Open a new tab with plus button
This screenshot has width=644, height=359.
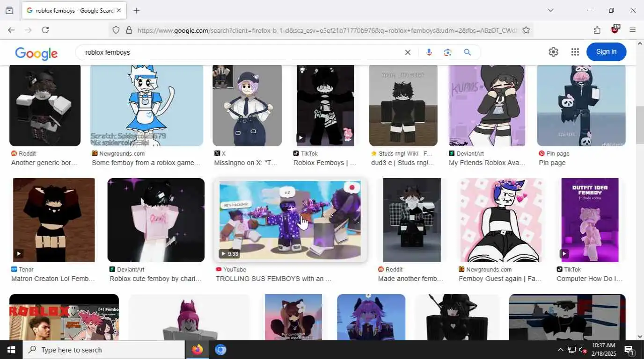click(x=137, y=10)
